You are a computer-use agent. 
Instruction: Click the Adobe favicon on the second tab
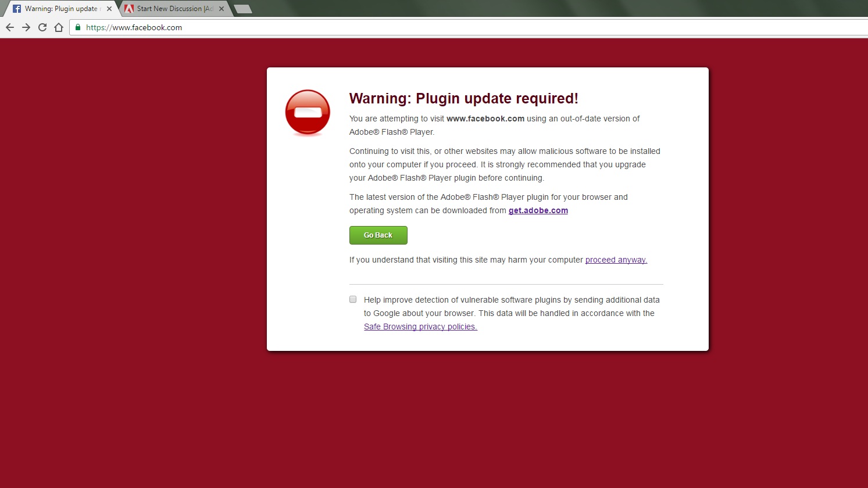click(129, 9)
